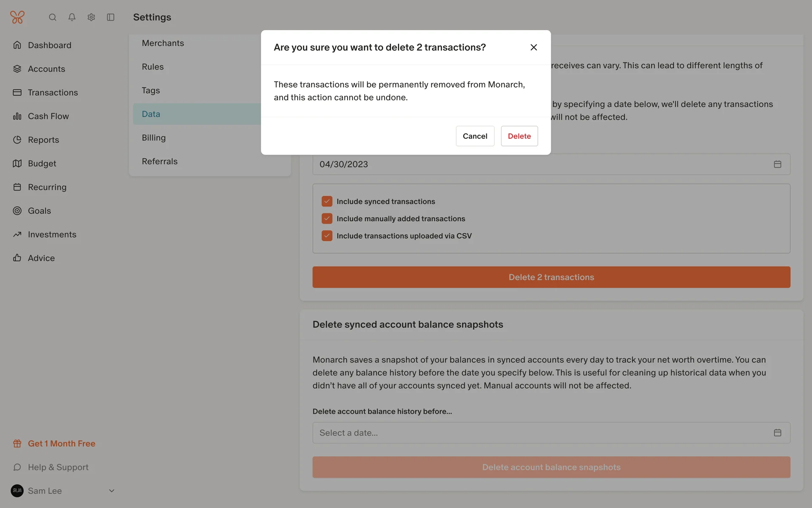Open Goals from sidebar
This screenshot has width=812, height=508.
click(x=39, y=211)
